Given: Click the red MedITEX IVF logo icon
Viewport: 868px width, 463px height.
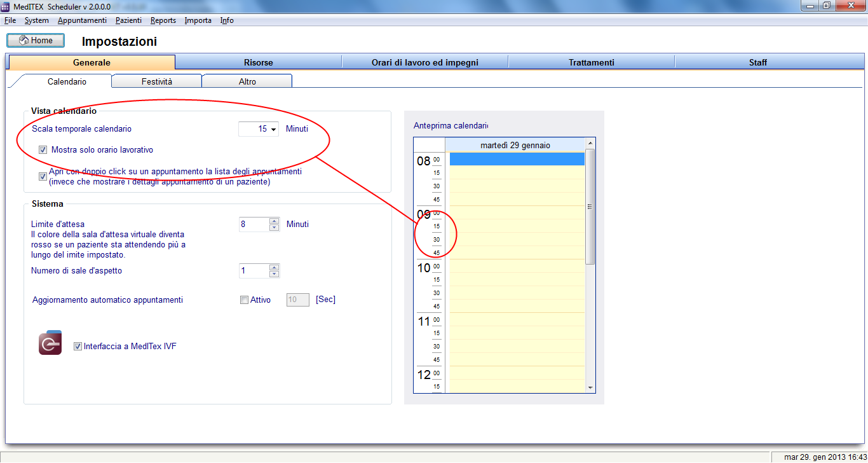Looking at the screenshot, I should point(50,342).
